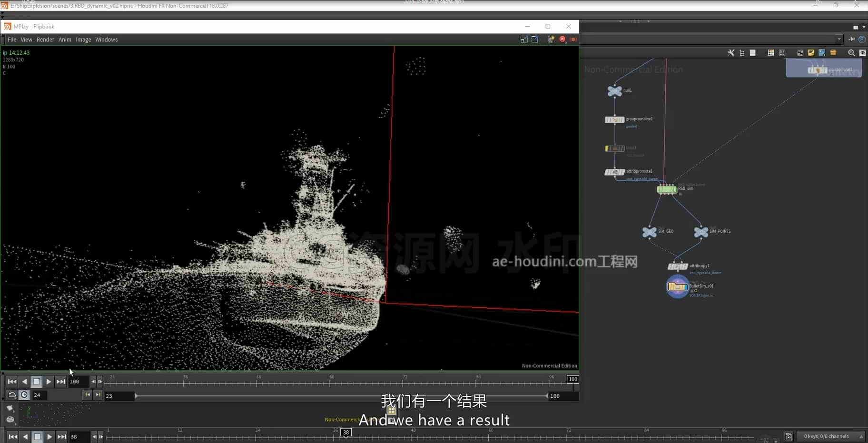Switch network editor to tree view
Screen dimensions: 868x443
742,53
